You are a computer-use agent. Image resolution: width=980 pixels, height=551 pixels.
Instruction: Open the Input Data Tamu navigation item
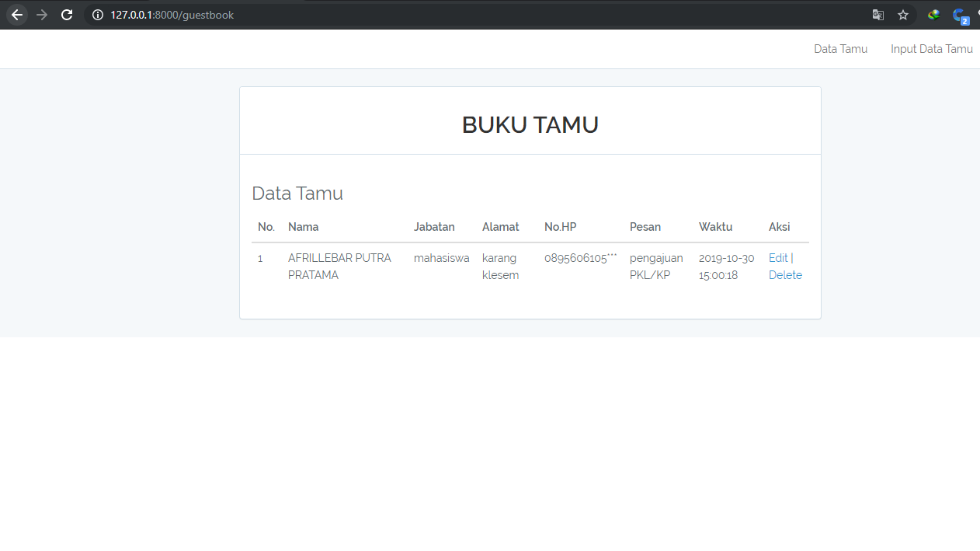931,48
